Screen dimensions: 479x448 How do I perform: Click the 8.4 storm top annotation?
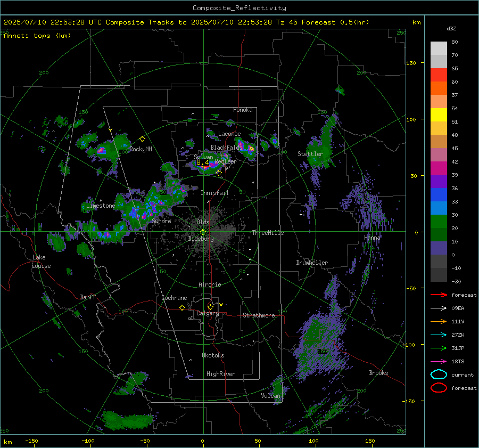pos(203,162)
